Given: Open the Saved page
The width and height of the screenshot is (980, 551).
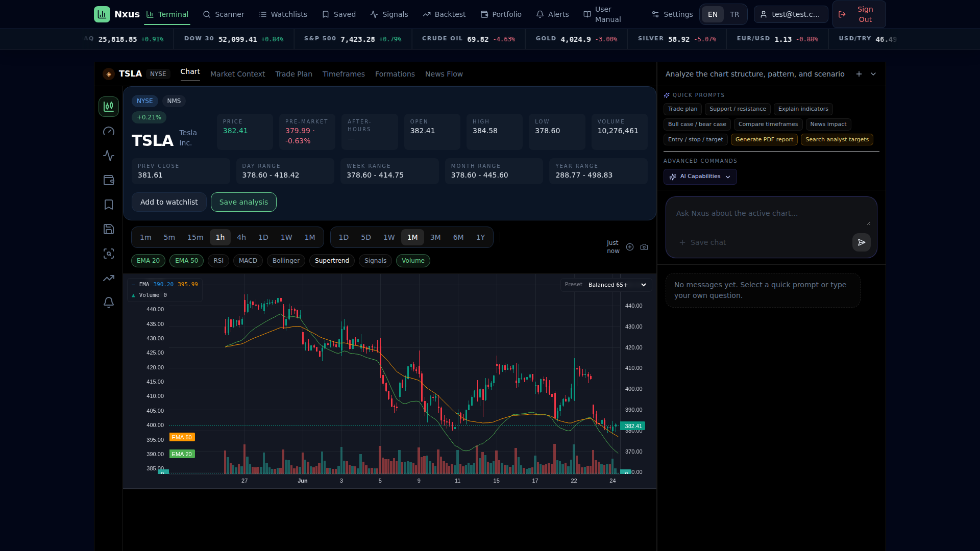Looking at the screenshot, I should (x=339, y=14).
